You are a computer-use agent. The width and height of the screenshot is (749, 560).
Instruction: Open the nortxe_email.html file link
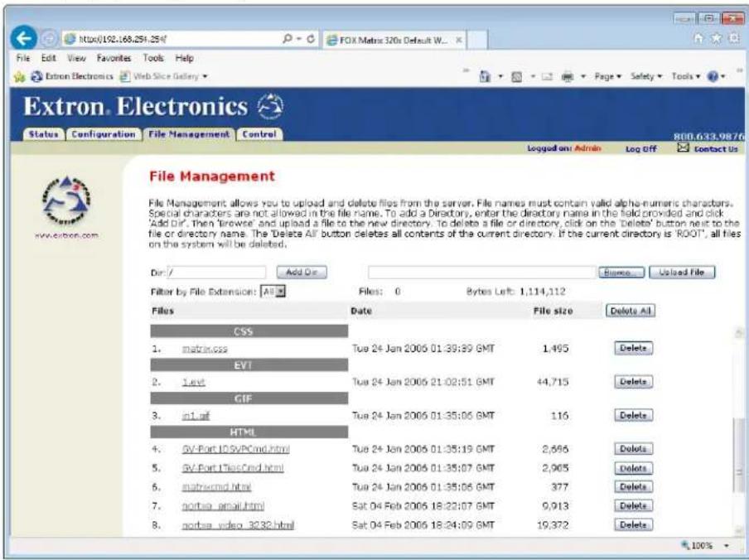coord(223,506)
